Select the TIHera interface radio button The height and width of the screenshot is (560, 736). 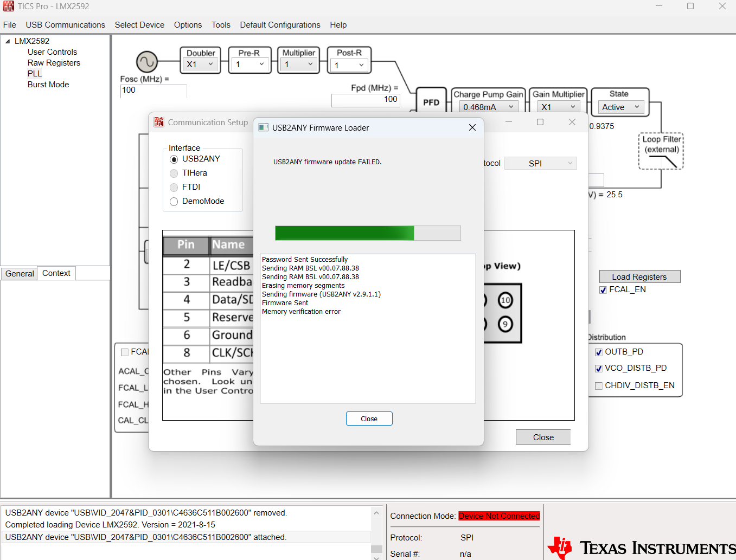point(174,173)
